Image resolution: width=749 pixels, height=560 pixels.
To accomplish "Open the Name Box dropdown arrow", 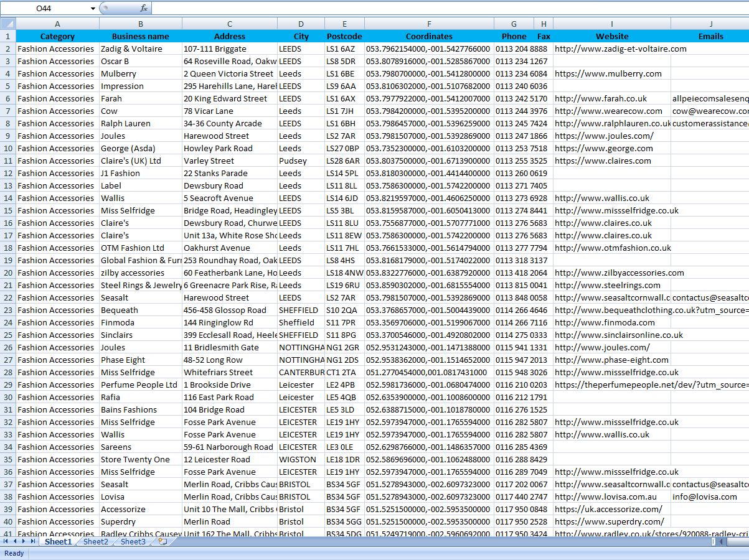I will tap(93, 8).
